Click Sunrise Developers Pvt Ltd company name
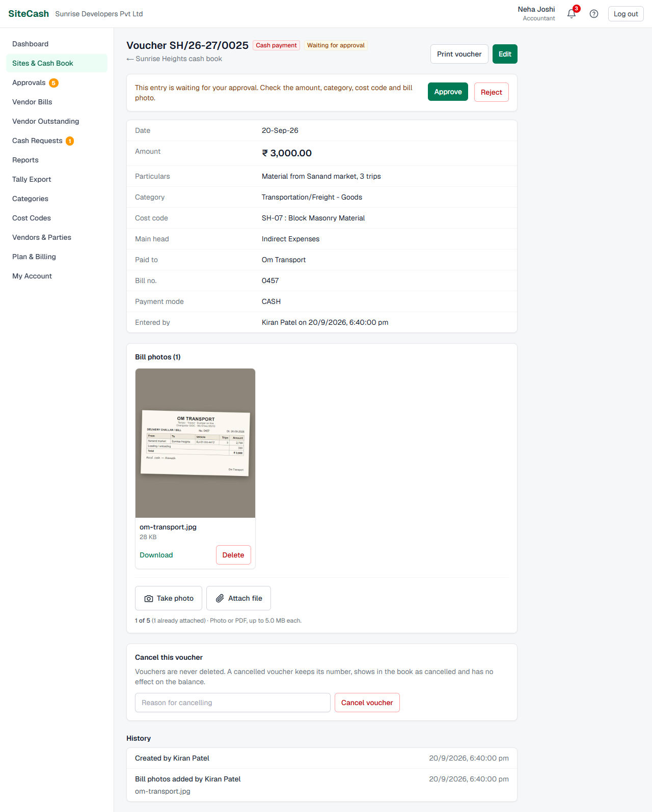Viewport: 652px width, 812px height. [99, 14]
